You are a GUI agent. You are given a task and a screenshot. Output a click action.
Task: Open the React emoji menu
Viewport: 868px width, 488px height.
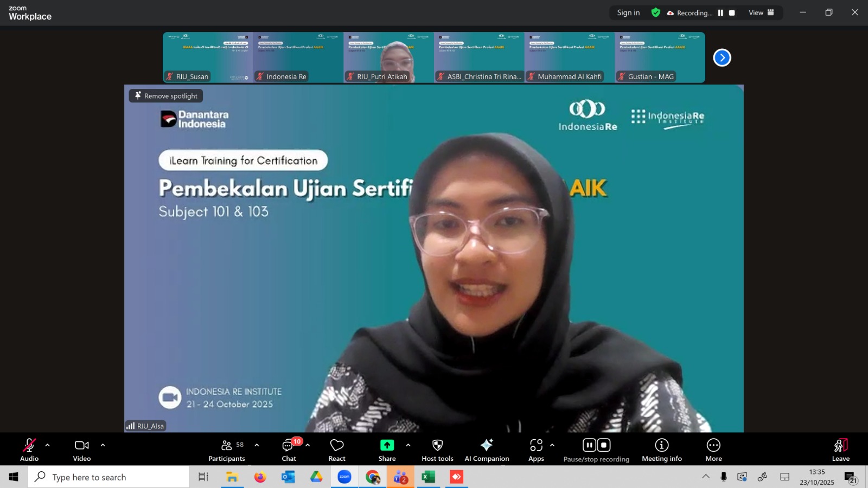337,450
